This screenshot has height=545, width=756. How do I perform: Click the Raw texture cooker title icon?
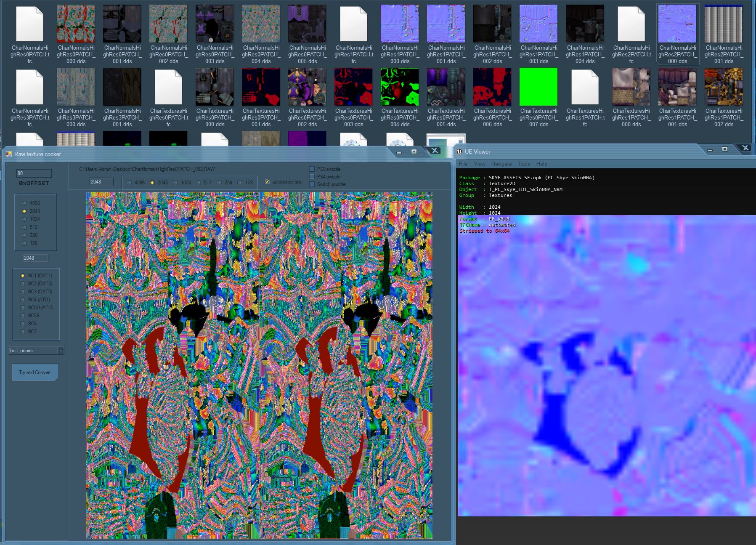[x=8, y=154]
